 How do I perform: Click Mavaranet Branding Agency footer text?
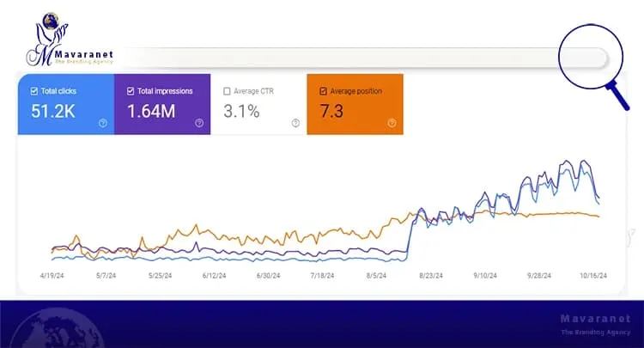(587, 323)
